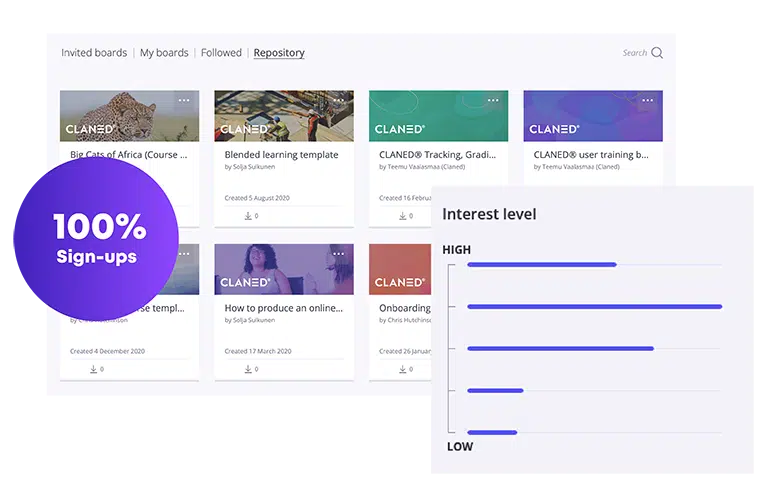The image size is (767, 493).
Task: Open three-dot menu on Big Cats card
Action: pos(184,101)
